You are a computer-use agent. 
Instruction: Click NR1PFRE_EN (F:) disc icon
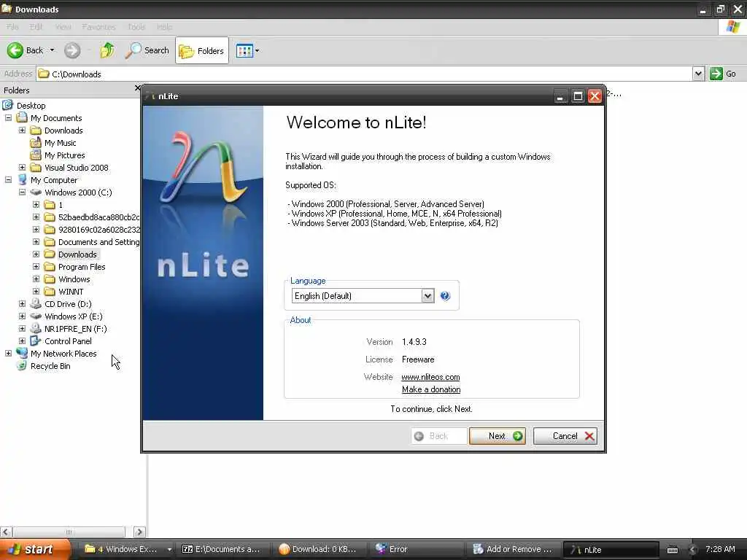tap(36, 328)
